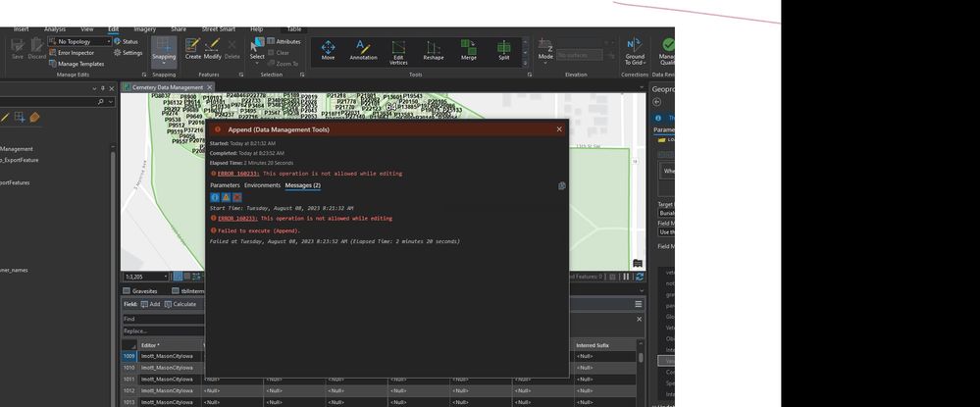This screenshot has width=980, height=407.
Task: Expand the Tools group launcher
Action: coord(530,75)
